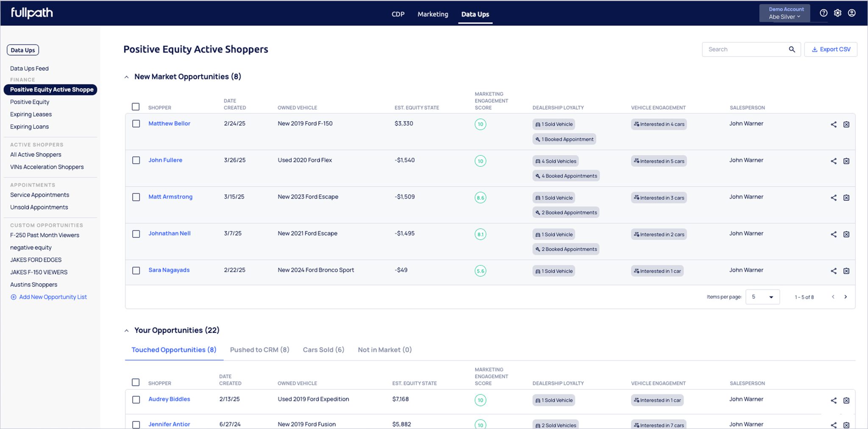Viewport: 868px width, 429px height.
Task: Click into the Search input field
Action: pos(744,49)
